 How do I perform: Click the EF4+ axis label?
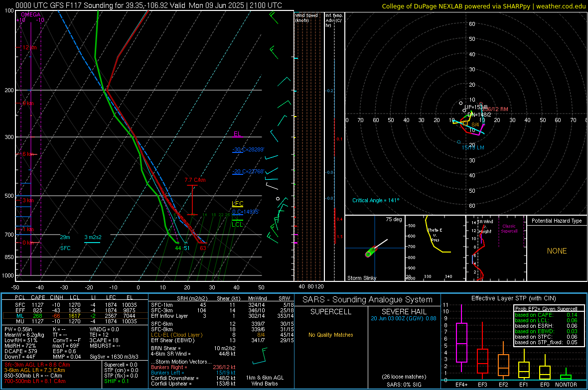click(x=461, y=385)
